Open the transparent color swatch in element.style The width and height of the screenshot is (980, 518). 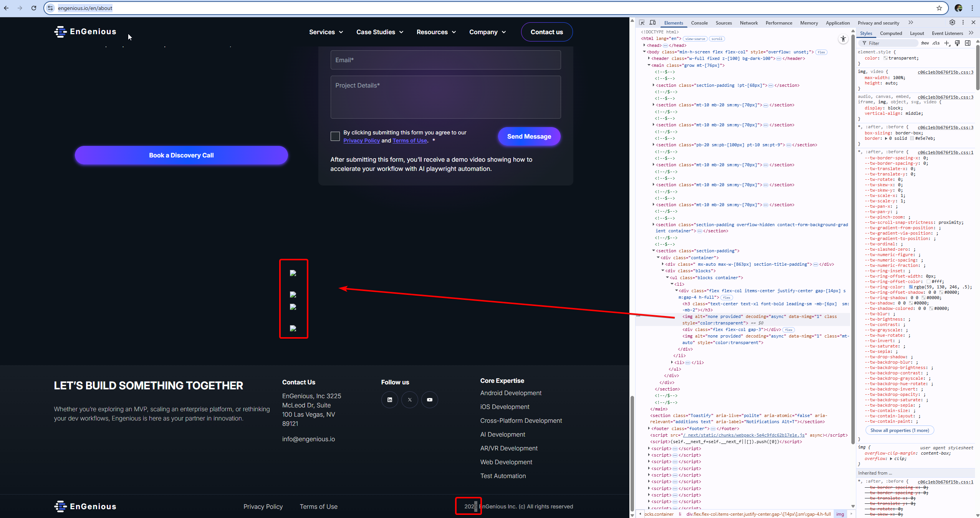[885, 58]
